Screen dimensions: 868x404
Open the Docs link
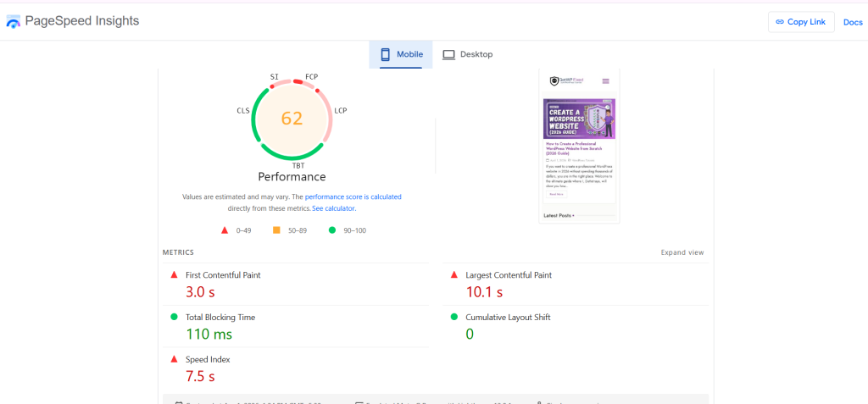tap(853, 22)
